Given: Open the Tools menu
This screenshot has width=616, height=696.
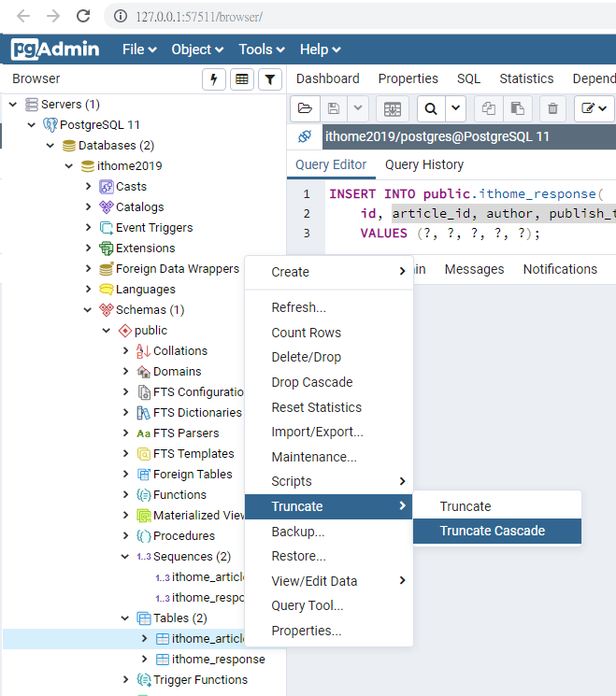Looking at the screenshot, I should point(262,50).
